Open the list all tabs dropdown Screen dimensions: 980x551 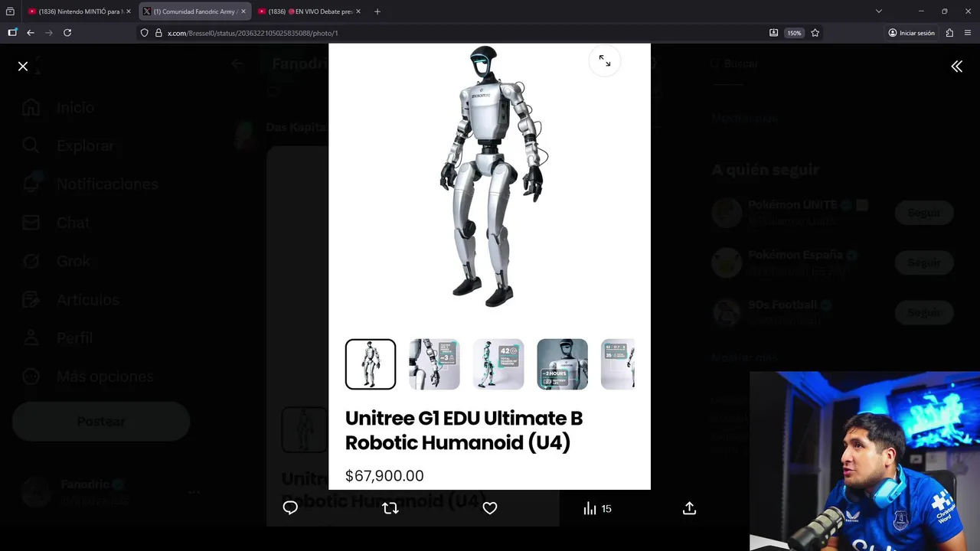click(x=878, y=11)
